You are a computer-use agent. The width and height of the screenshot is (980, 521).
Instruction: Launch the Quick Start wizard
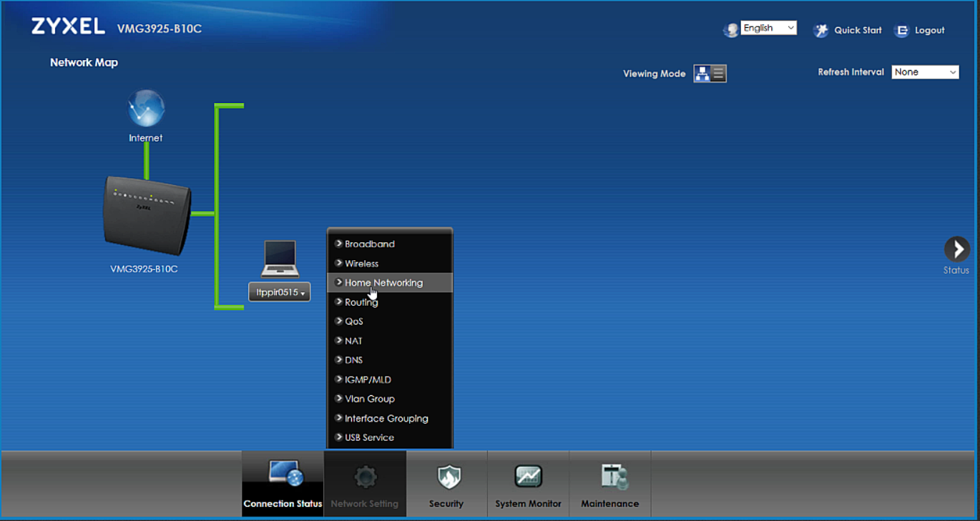click(848, 30)
